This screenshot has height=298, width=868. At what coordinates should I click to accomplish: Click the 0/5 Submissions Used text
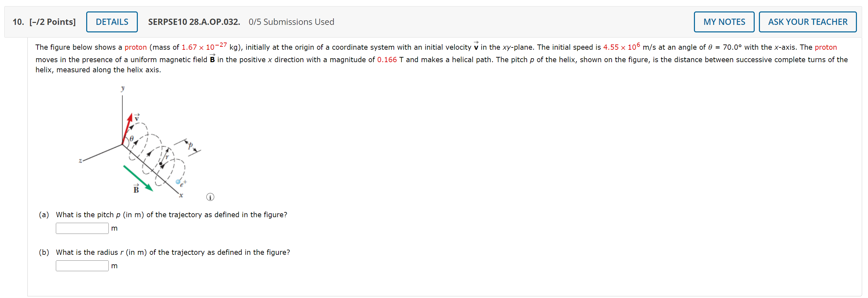(x=292, y=22)
